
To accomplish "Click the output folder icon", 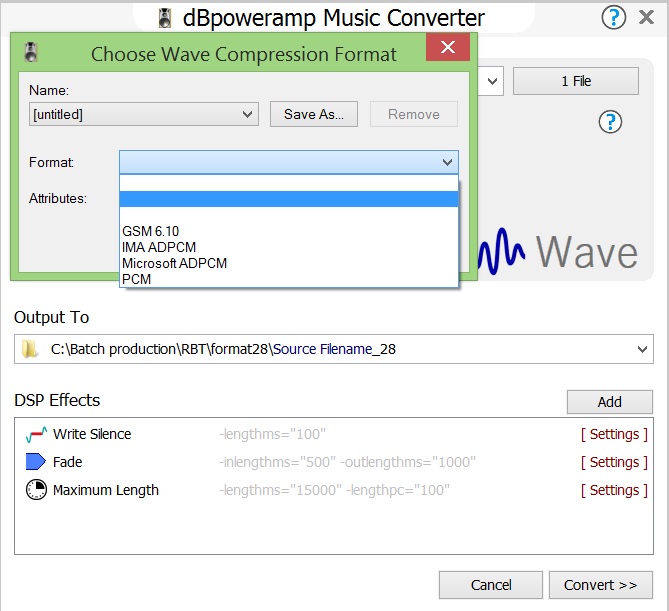I will (31, 349).
